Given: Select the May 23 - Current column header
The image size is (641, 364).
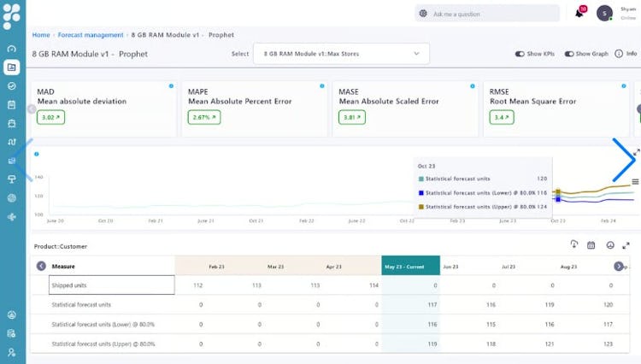Looking at the screenshot, I should point(410,266).
